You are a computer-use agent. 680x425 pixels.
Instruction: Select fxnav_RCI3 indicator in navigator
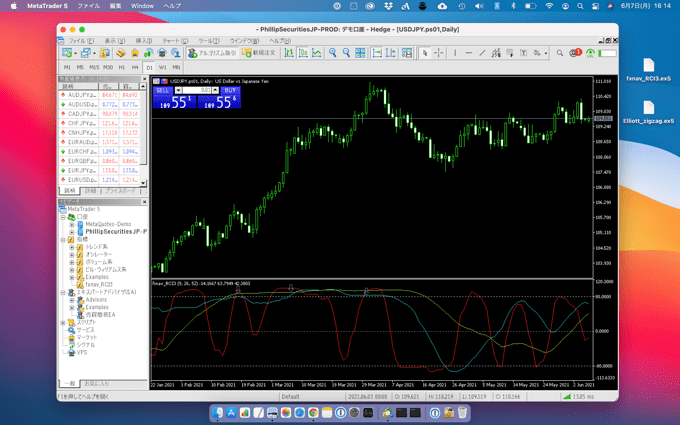coord(99,284)
